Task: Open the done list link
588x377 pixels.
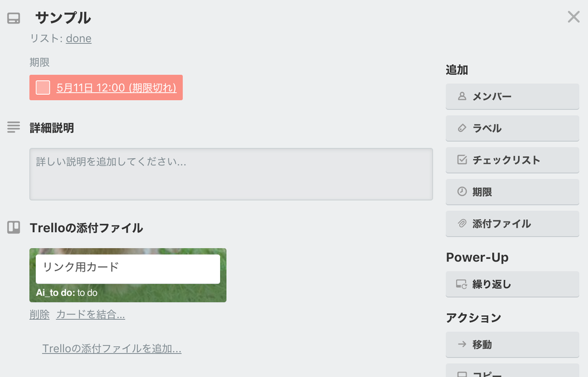Action: click(78, 38)
